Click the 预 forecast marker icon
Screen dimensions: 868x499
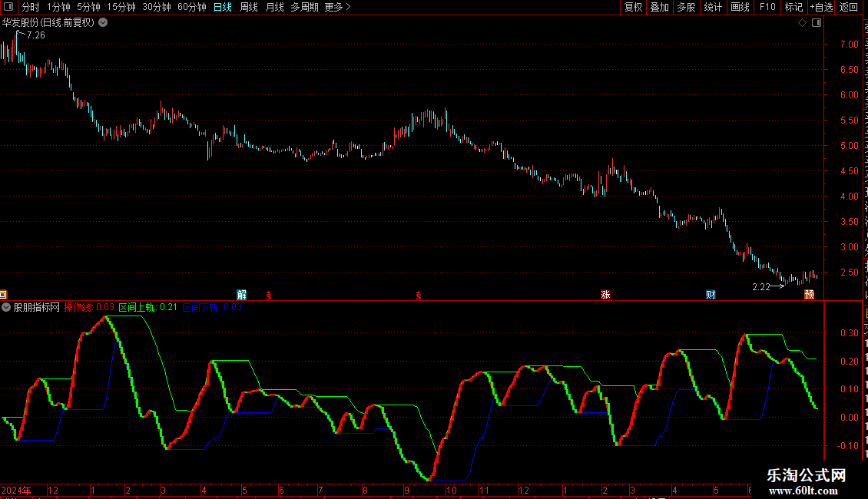click(x=810, y=294)
